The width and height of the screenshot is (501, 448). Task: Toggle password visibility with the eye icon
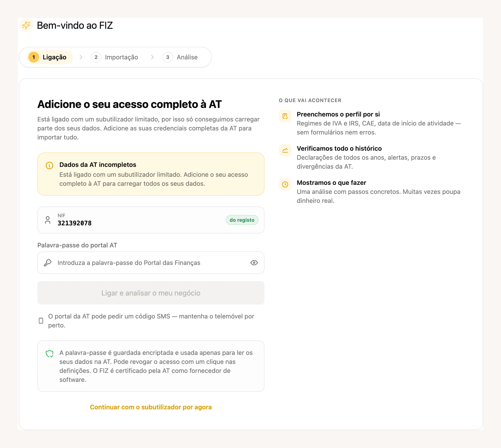click(254, 263)
